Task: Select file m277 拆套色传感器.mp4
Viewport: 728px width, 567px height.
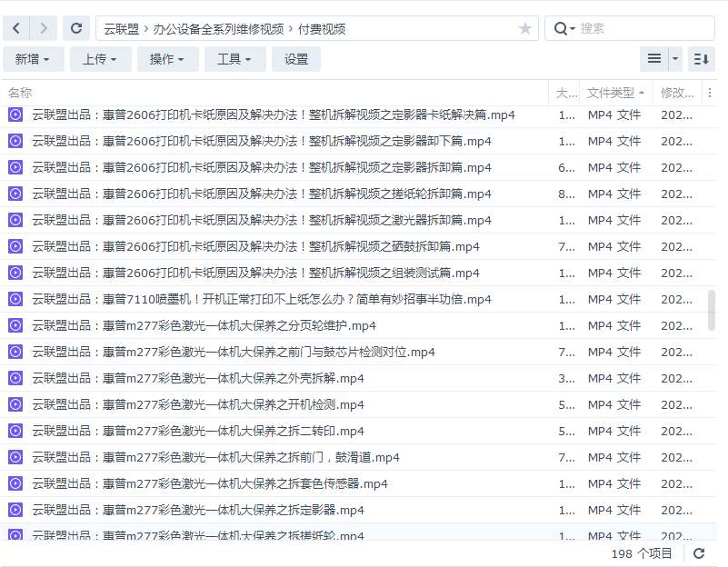Action: click(x=210, y=484)
